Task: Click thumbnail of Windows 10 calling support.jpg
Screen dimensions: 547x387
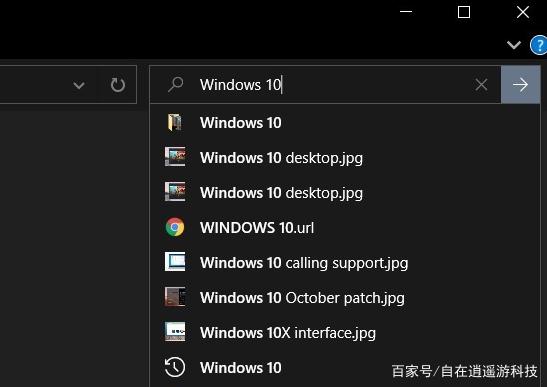Action: [175, 261]
